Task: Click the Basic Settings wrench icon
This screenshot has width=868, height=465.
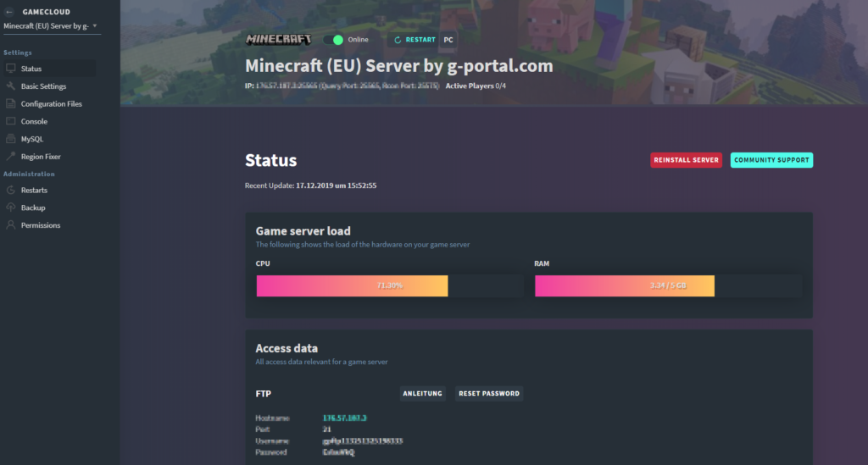Action: (10, 86)
